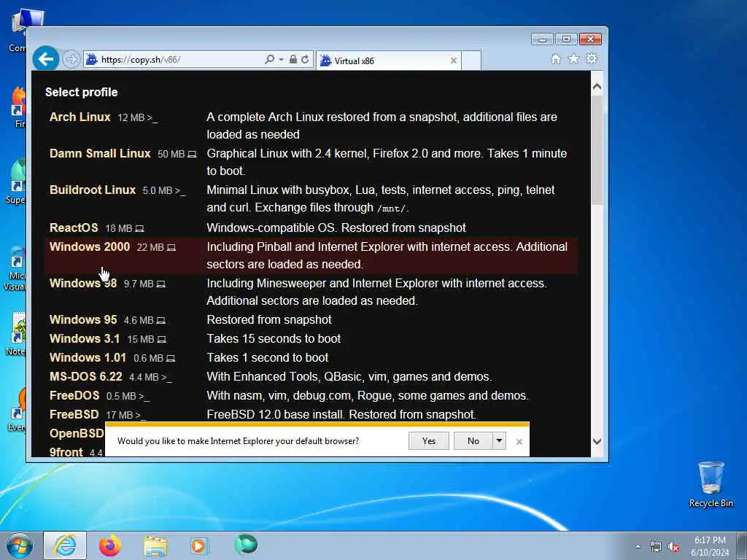
Task: Click the network status tray icon
Action: click(x=656, y=547)
